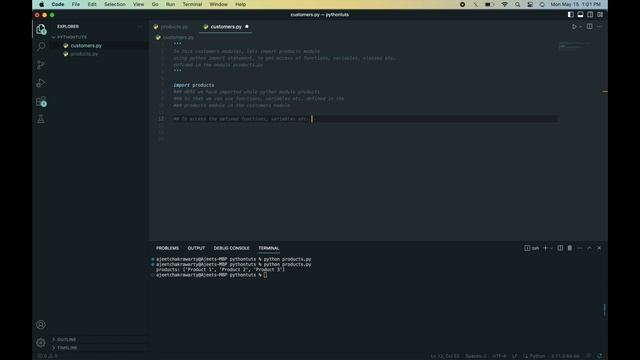
Task: Open customers.py in Explorer tree
Action: [x=86, y=46]
